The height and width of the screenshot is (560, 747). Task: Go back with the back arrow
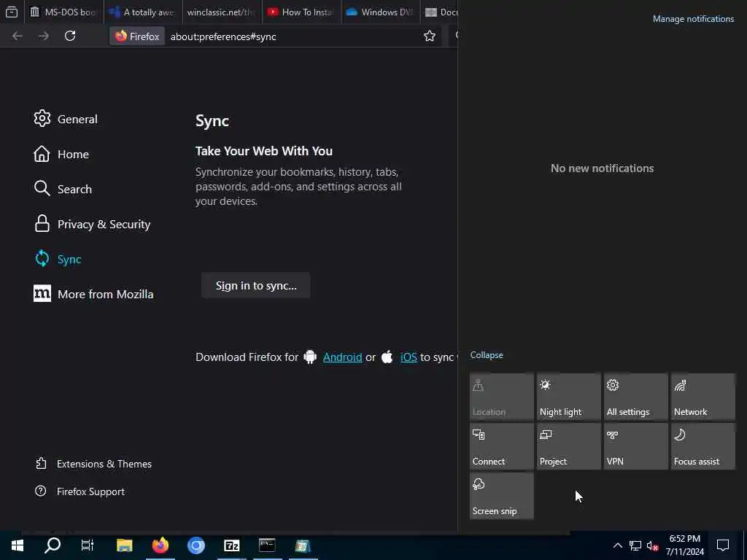(x=18, y=36)
